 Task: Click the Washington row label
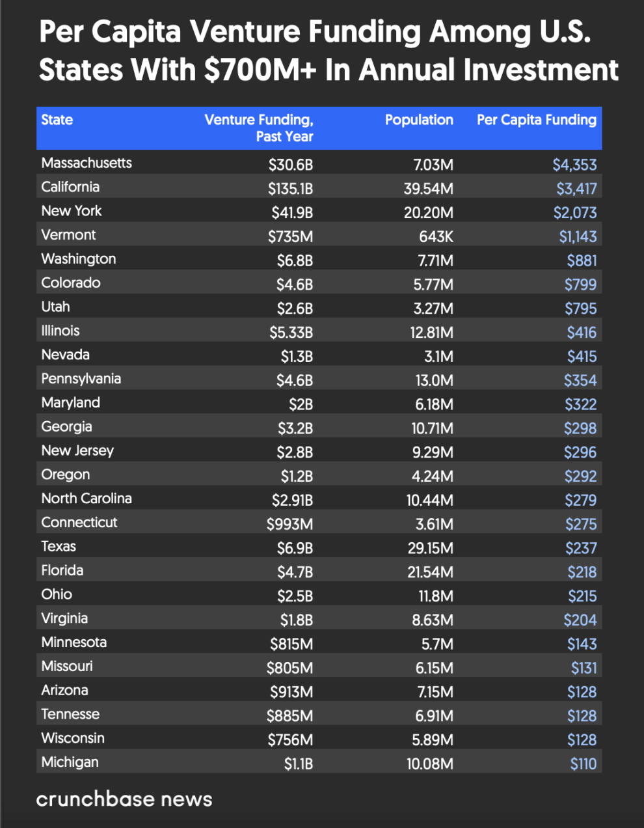[79, 259]
